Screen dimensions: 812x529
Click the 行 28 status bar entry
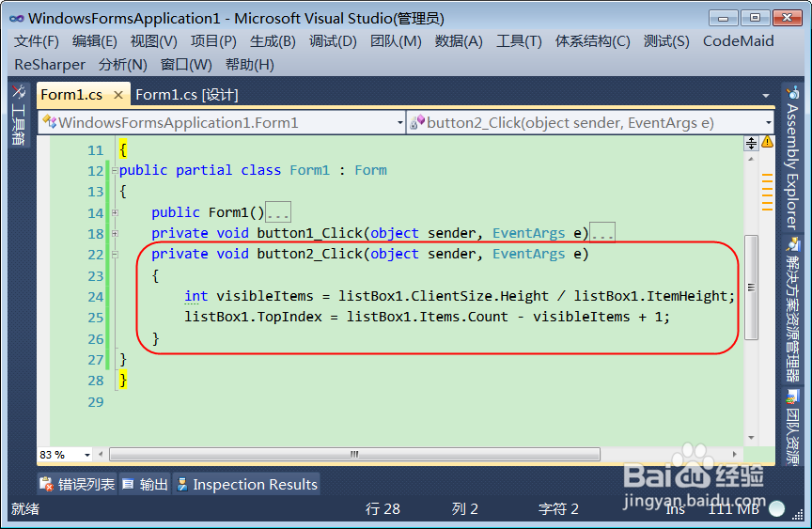[x=383, y=509]
